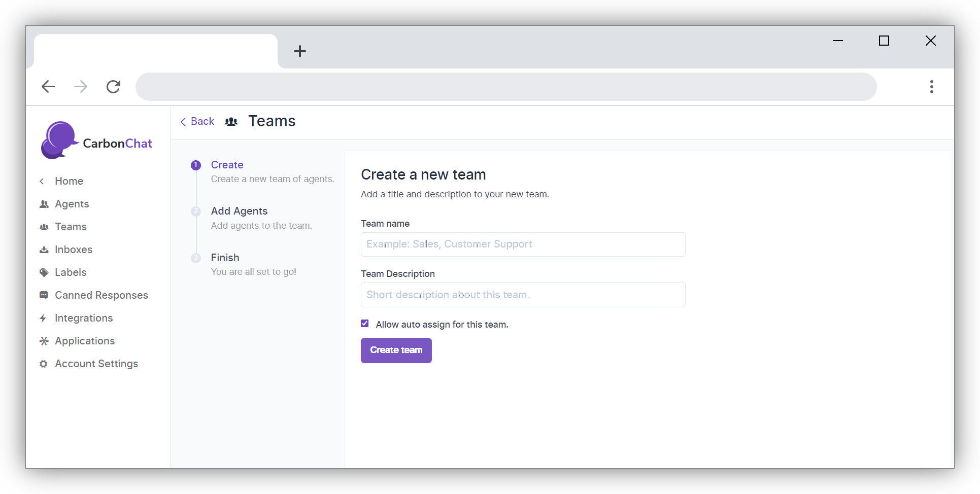Click the Account Settings gear icon

tap(44, 364)
